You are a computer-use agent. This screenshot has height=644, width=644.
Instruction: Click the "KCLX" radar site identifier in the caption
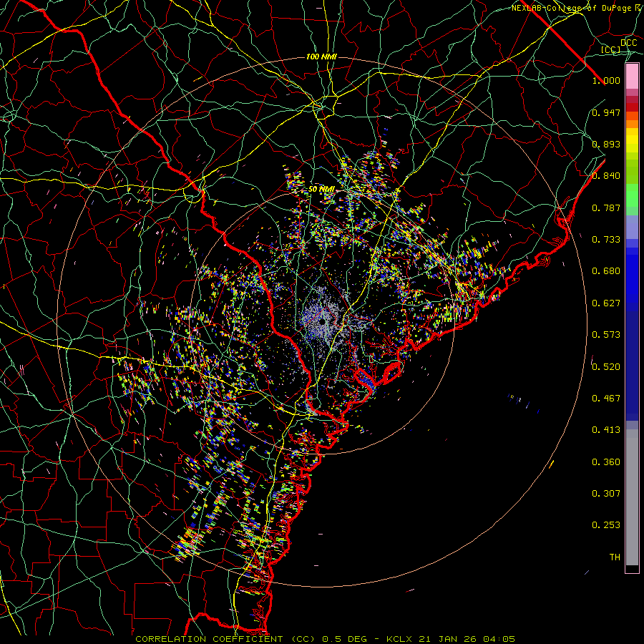click(399, 639)
